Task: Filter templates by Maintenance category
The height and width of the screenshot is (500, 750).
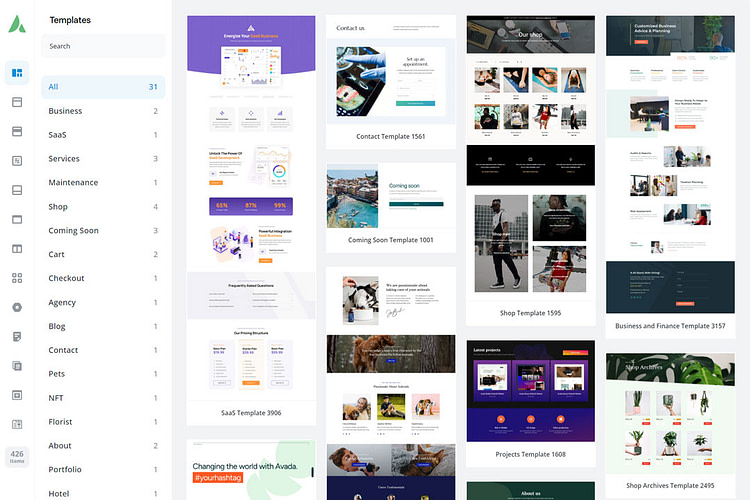Action: tap(103, 182)
